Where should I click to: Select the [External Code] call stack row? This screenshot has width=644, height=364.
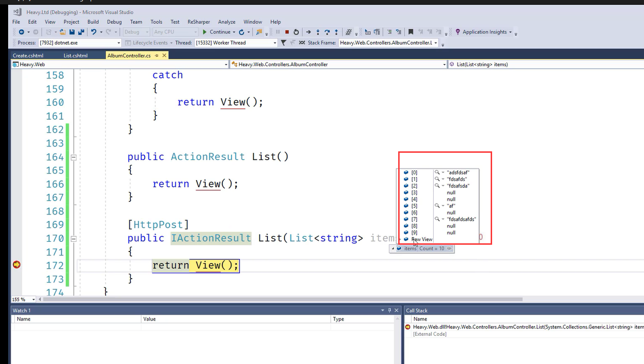[x=430, y=334]
